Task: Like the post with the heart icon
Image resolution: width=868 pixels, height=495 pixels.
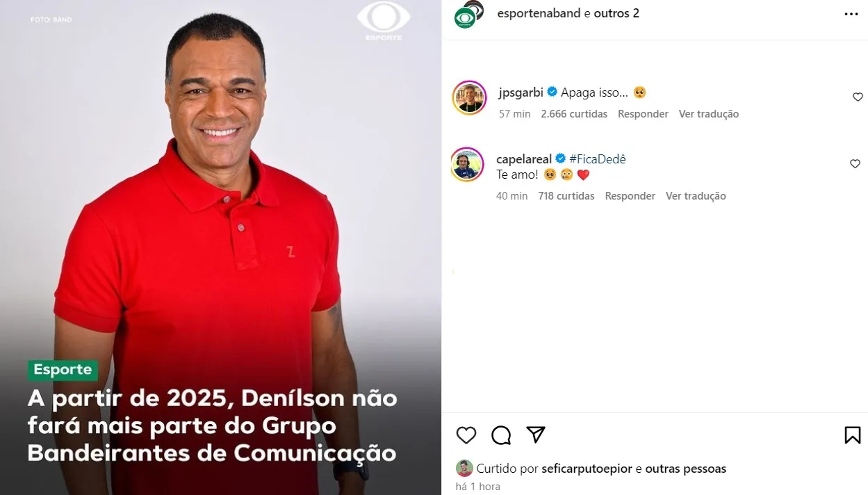Action: 466,435
